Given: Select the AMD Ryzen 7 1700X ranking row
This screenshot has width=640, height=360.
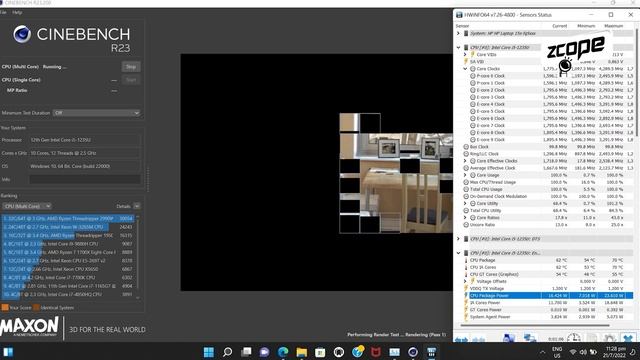Looking at the screenshot, I should click(68, 252).
